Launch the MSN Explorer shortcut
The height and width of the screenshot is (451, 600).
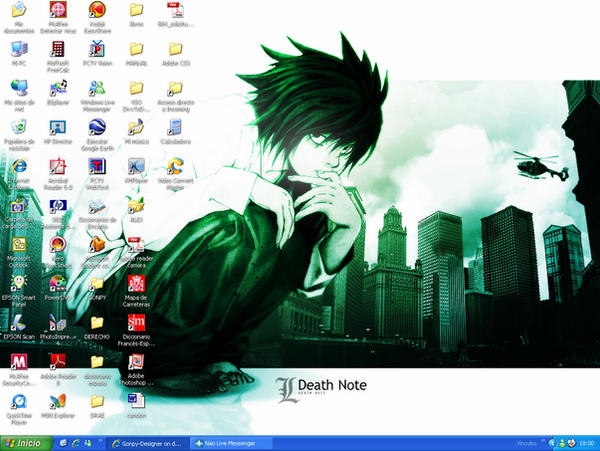[58, 406]
